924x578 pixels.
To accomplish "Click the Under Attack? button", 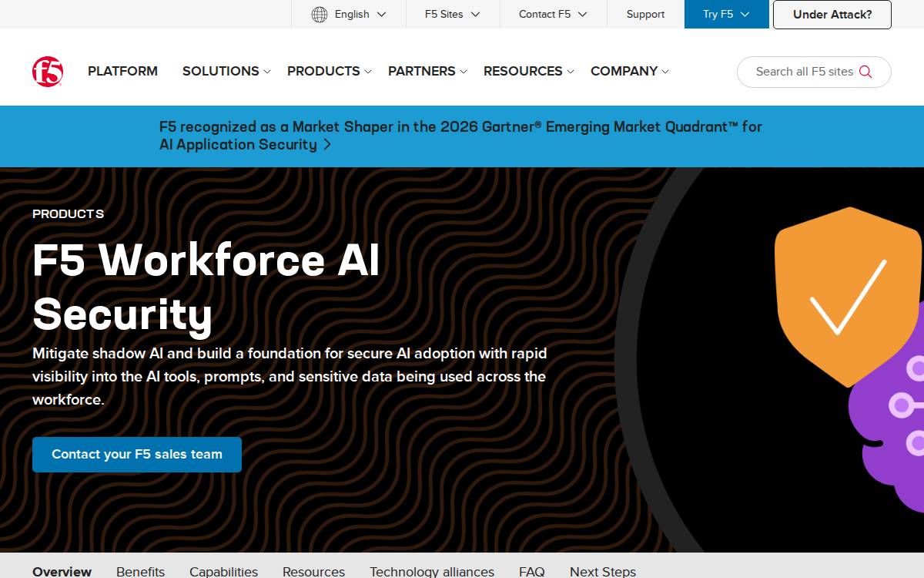I will pos(832,15).
